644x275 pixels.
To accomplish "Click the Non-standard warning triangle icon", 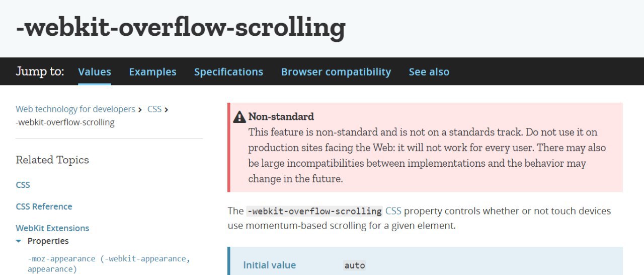I will (239, 117).
